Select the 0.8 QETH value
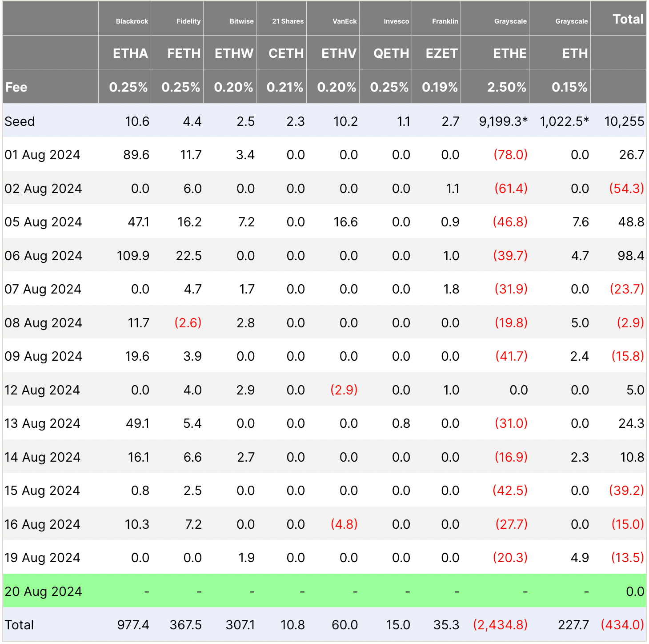Screen dimensions: 649x644 coord(401,423)
